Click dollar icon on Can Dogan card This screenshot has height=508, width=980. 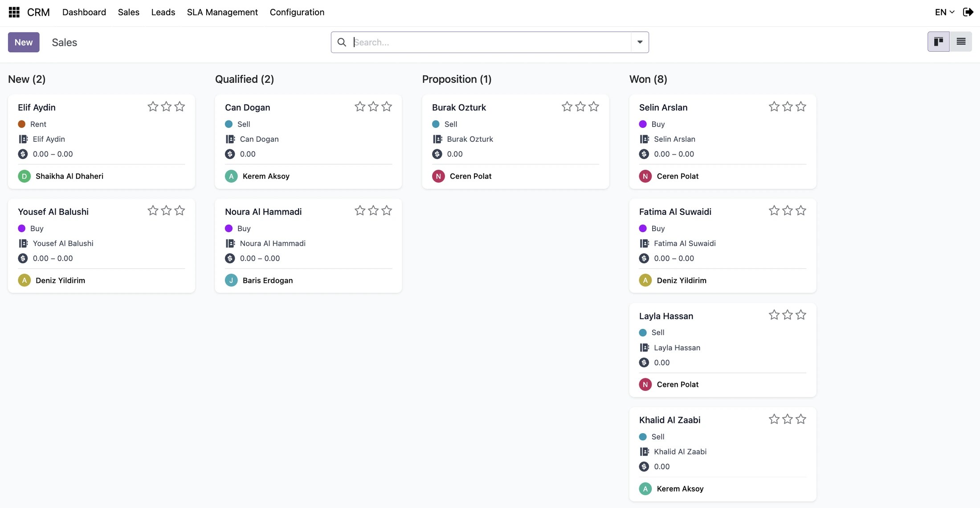click(x=230, y=154)
